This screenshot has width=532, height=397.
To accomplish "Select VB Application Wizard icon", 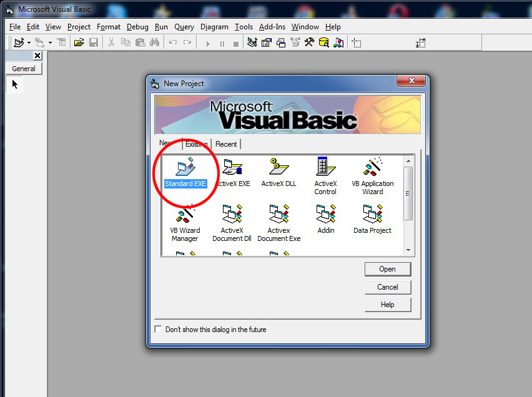I will [373, 166].
